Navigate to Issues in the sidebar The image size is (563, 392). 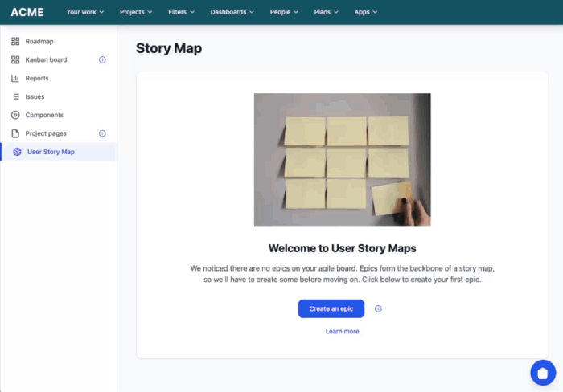coord(58,96)
